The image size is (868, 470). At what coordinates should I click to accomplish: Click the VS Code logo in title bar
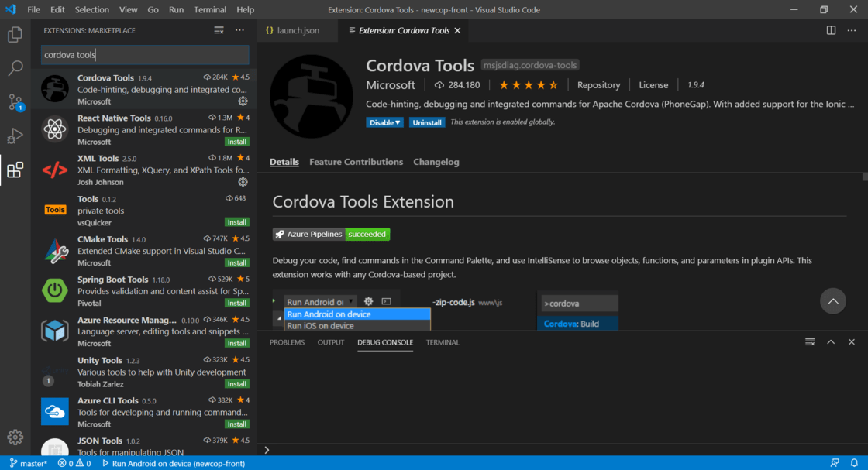click(x=11, y=9)
